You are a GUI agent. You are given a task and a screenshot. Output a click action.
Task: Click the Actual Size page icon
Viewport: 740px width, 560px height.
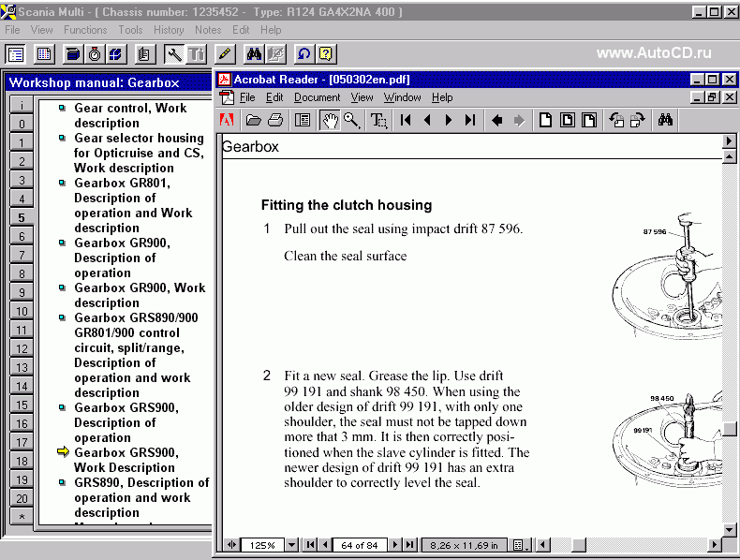(x=545, y=120)
